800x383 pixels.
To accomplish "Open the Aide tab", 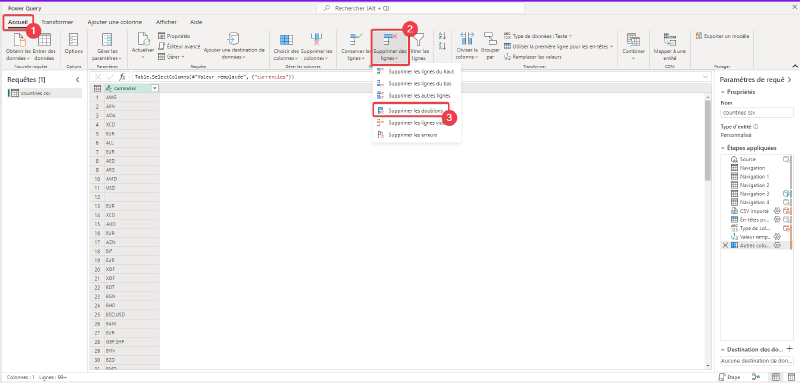I will [196, 22].
